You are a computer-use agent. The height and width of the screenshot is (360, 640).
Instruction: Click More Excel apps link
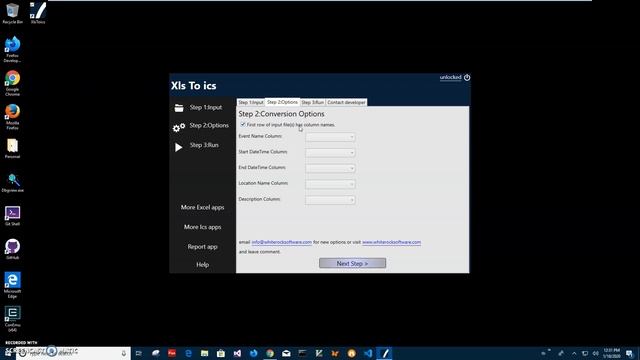pos(202,207)
